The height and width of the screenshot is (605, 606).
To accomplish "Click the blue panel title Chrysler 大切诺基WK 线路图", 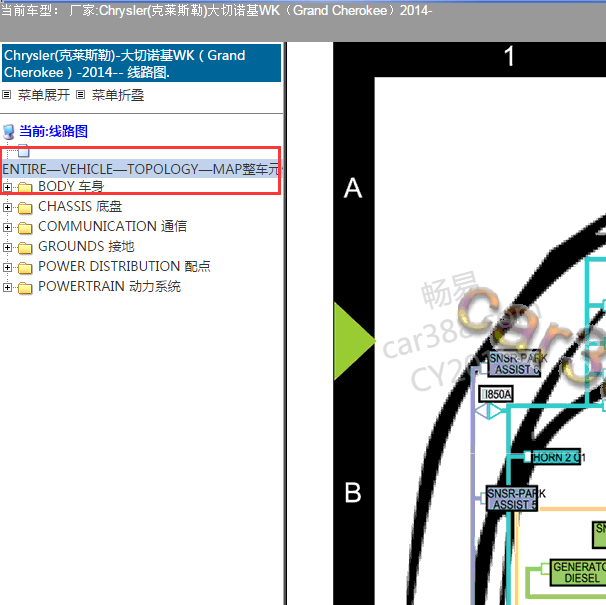I will (141, 63).
